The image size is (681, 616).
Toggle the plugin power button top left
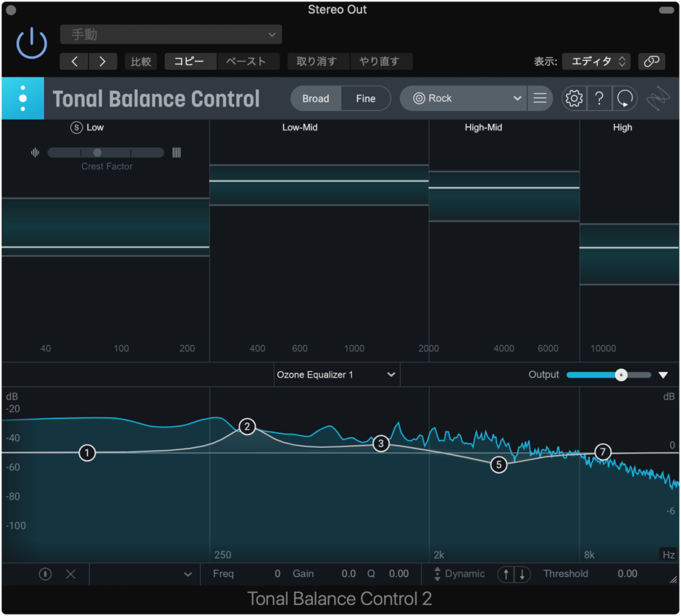click(x=31, y=43)
